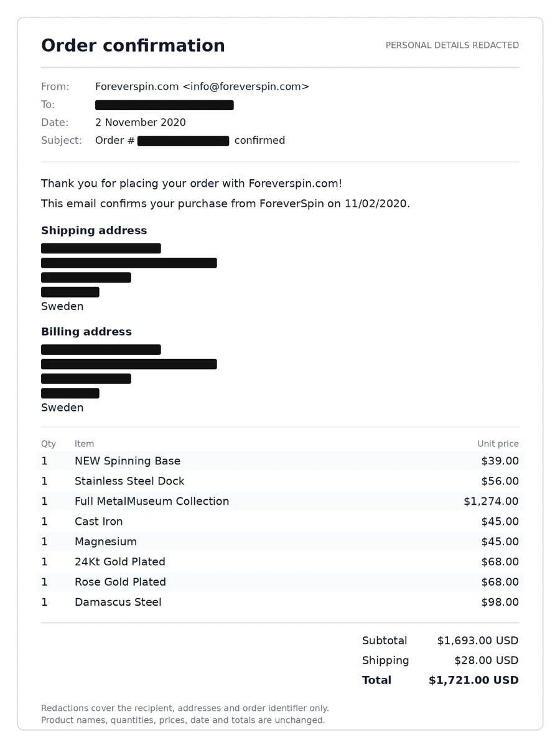The image size is (560, 747).
Task: Click the redacted order number bar
Action: click(184, 141)
